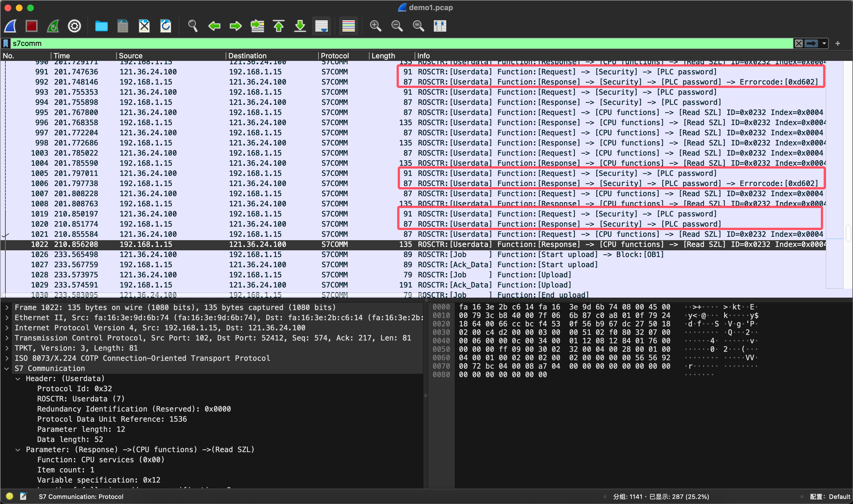
Task: Select packet 1029 Upload Ack_Data row
Action: point(413,285)
